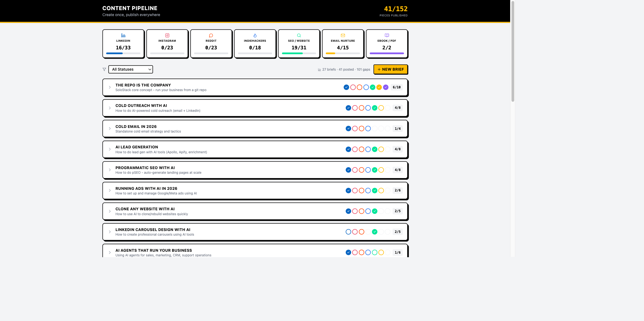
Task: Click the IndieHackers flame icon
Action: pos(255,35)
